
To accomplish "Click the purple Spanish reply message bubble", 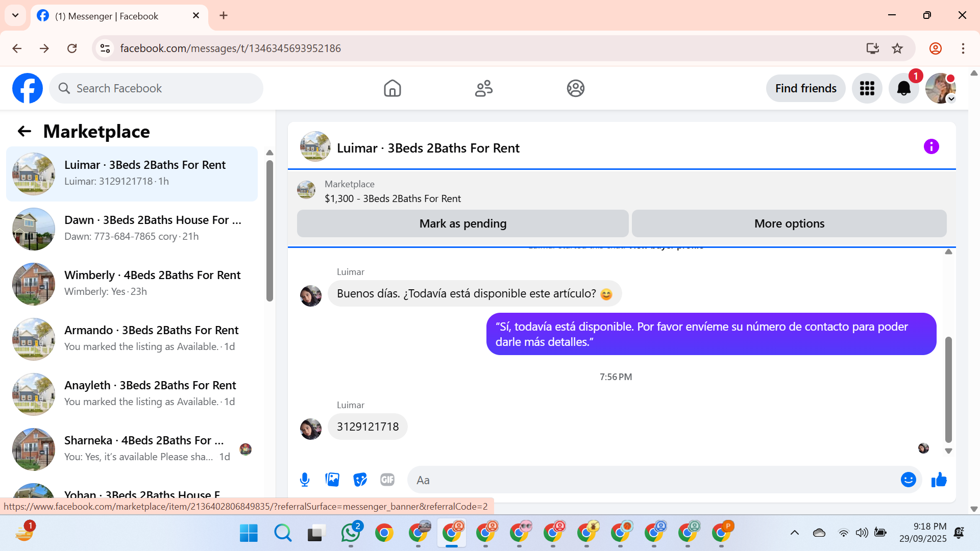I will (x=711, y=334).
